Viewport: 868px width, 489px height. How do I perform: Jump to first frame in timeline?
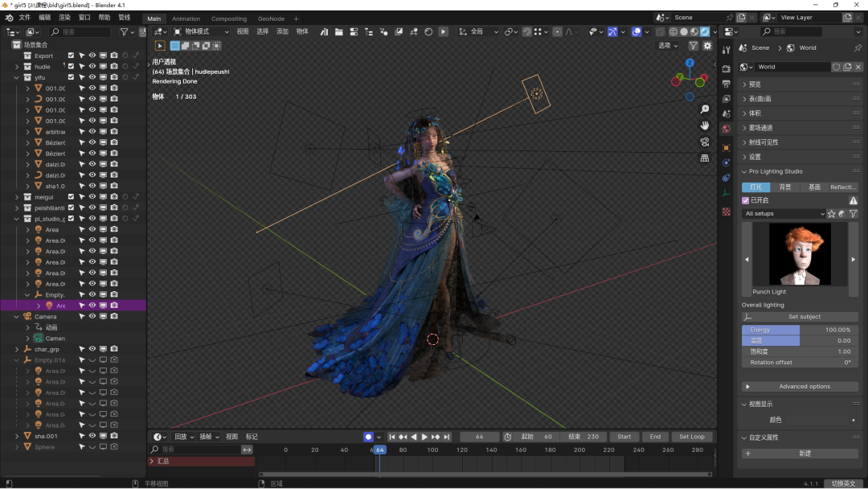[x=392, y=437]
